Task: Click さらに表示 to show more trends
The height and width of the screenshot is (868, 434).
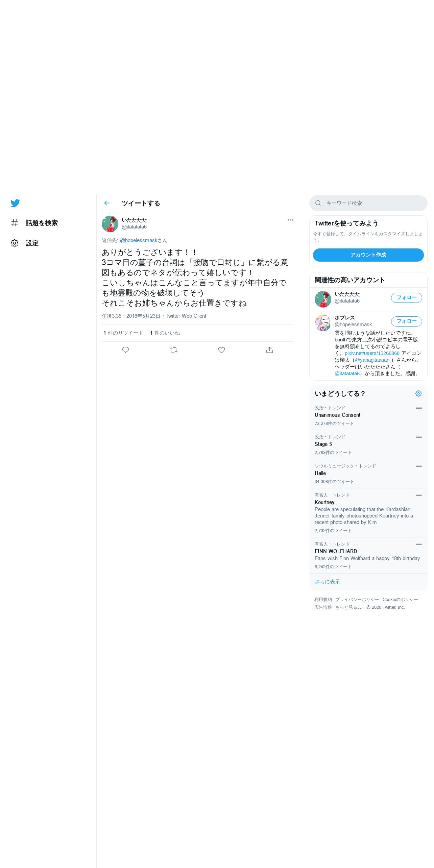Action: click(x=327, y=582)
